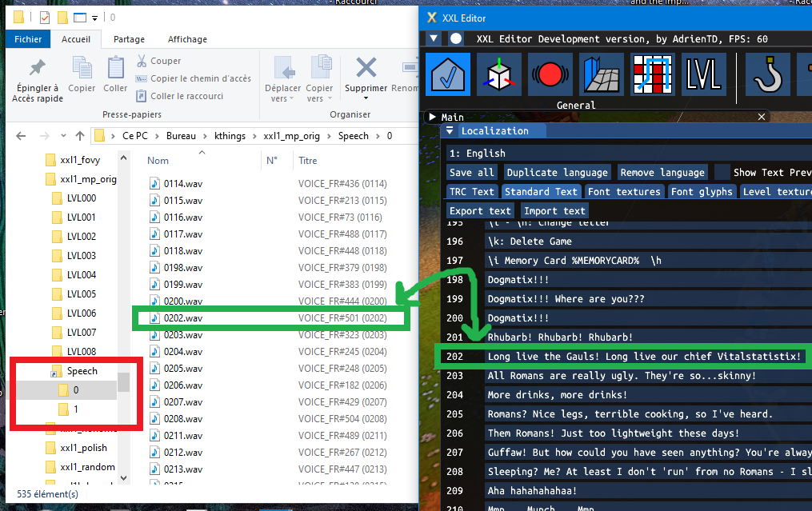Screen dimensions: 812x511
Task: Switch to Font textures tab
Action: (x=624, y=192)
